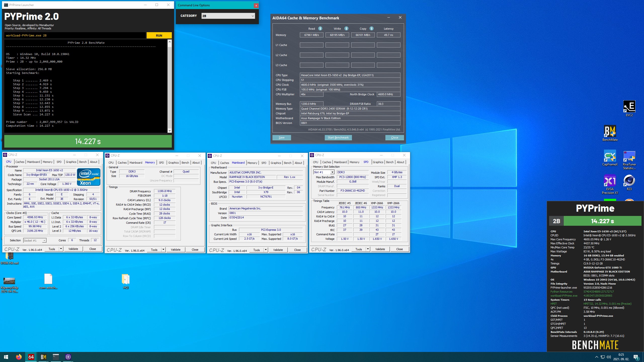Expand Tools arrow in CPU-Z SPD window
The width and height of the screenshot is (644, 362).
tap(368, 249)
